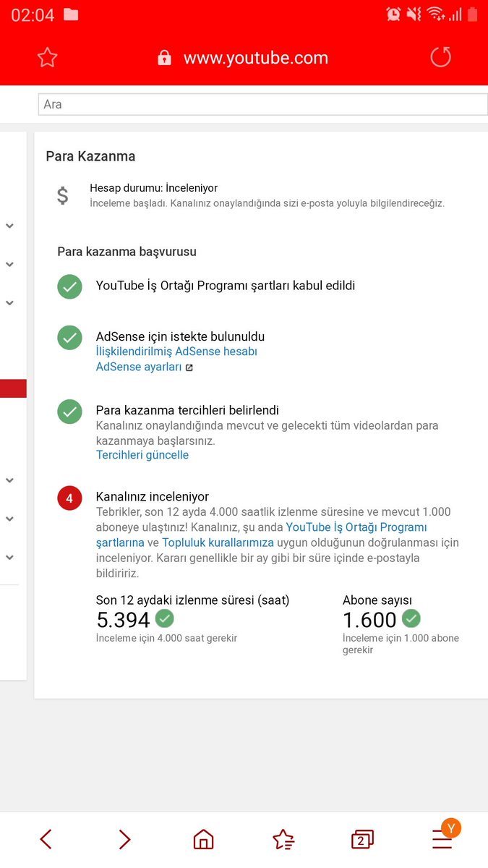Viewport: 488px width, 868px height.
Task: Tap the check beside AdSense için istekte bulunuldu
Action: (69, 338)
